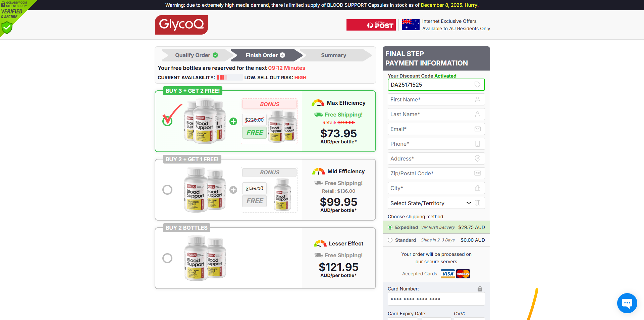Click the grey plus icon in Buy 2 + Get 1 package

[233, 190]
